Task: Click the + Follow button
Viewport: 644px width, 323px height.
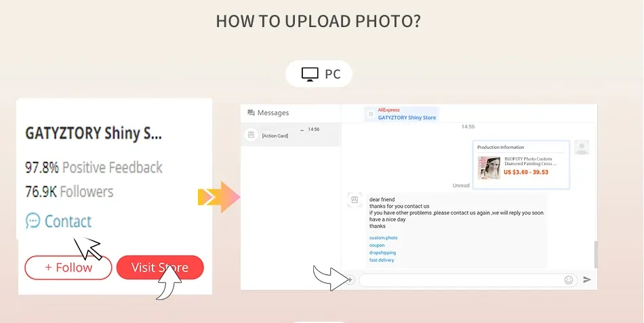Action: tap(68, 267)
